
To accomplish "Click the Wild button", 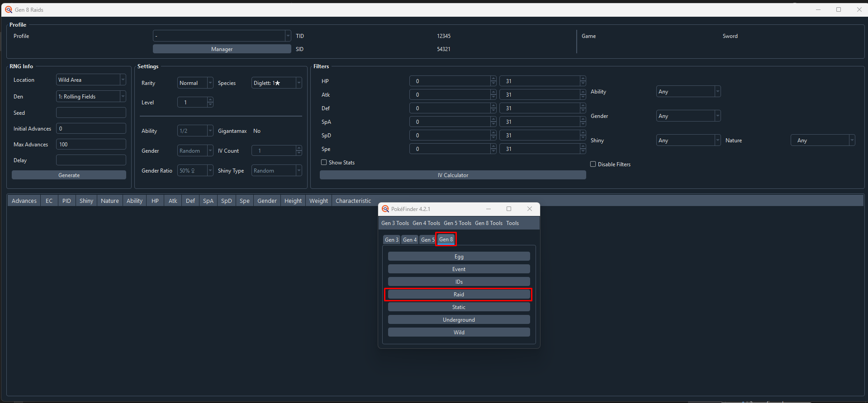I will click(x=459, y=332).
